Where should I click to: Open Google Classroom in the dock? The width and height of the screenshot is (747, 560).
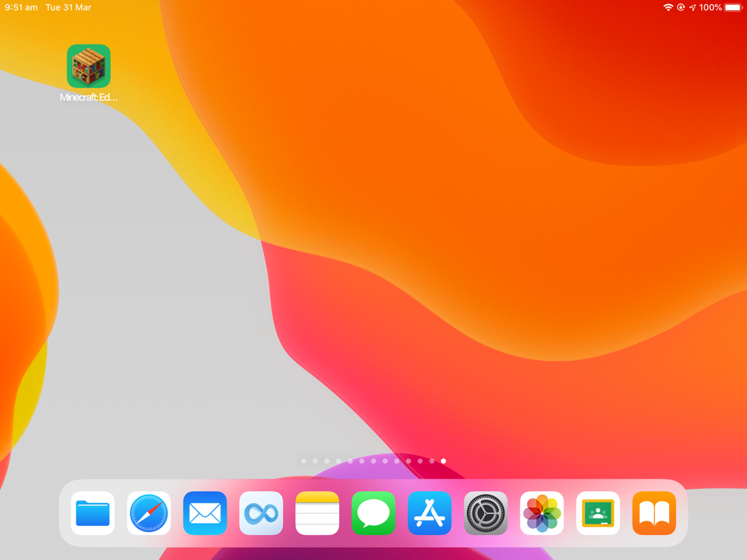coord(598,513)
